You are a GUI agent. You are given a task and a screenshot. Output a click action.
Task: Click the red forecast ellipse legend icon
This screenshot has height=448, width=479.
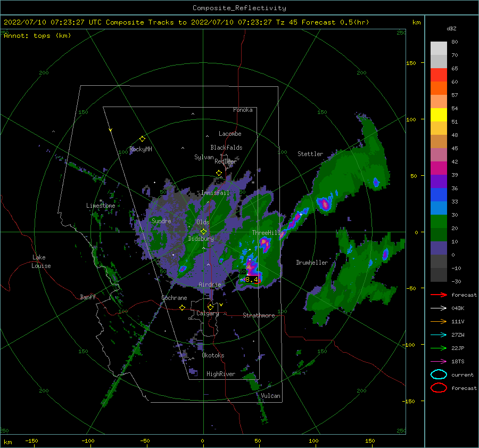tap(439, 388)
